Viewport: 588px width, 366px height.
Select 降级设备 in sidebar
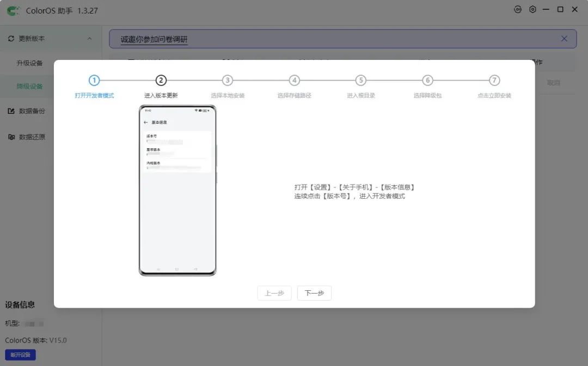pyautogui.click(x=29, y=86)
